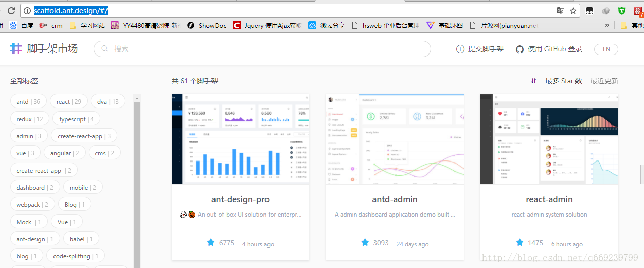The width and height of the screenshot is (644, 268).
Task: Select the ant-design tag
Action: coord(35,239)
